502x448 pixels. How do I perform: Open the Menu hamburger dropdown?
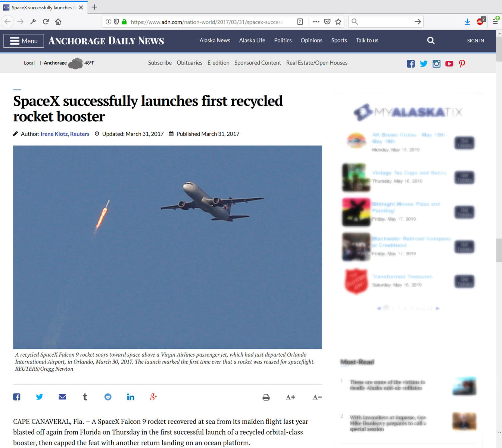[x=24, y=41]
